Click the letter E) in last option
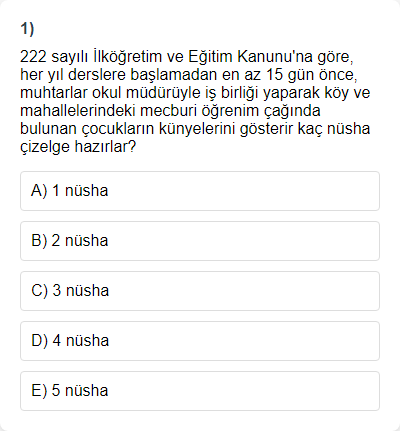400x431 pixels. (x=39, y=391)
